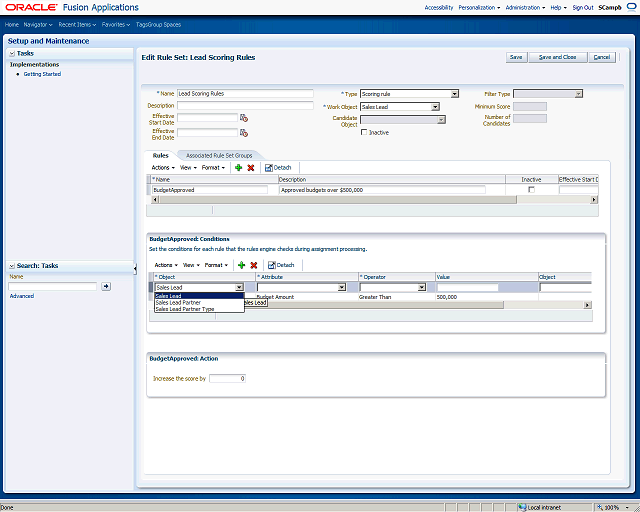Click the Cancel button
Screen dimensions: 640x512
click(x=602, y=57)
